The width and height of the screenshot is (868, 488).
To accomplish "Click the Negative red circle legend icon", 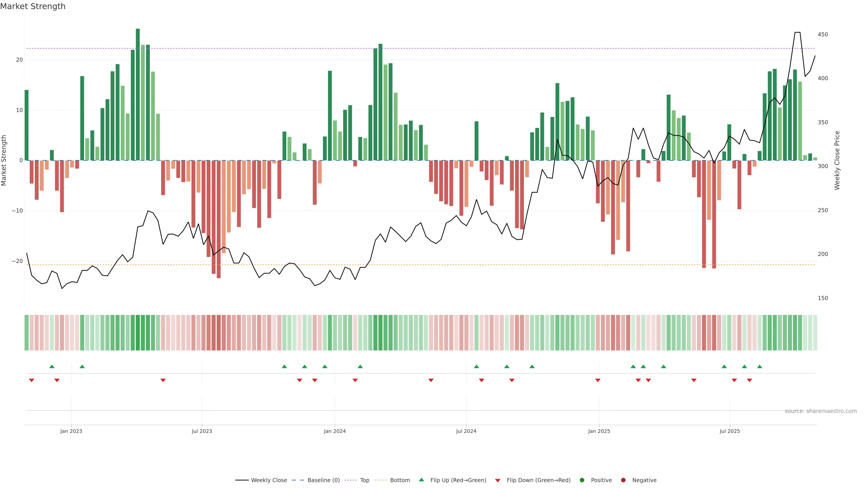I will click(x=623, y=480).
